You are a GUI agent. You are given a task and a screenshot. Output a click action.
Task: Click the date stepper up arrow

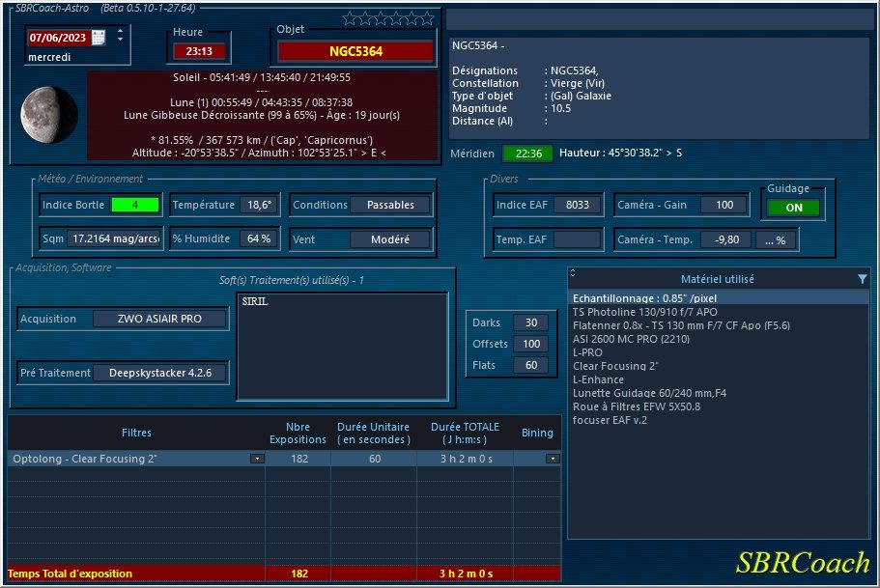[x=120, y=31]
